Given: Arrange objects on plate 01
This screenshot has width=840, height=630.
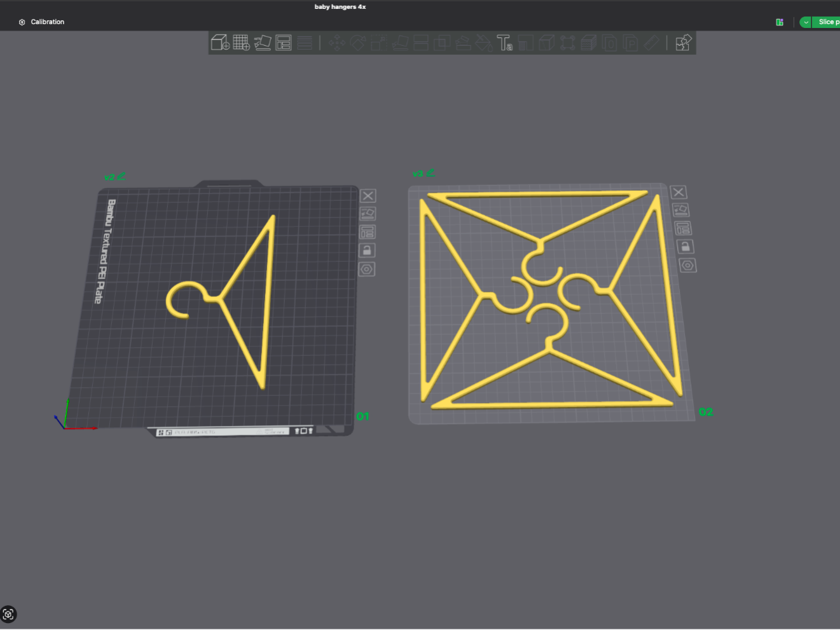Looking at the screenshot, I should point(368,232).
